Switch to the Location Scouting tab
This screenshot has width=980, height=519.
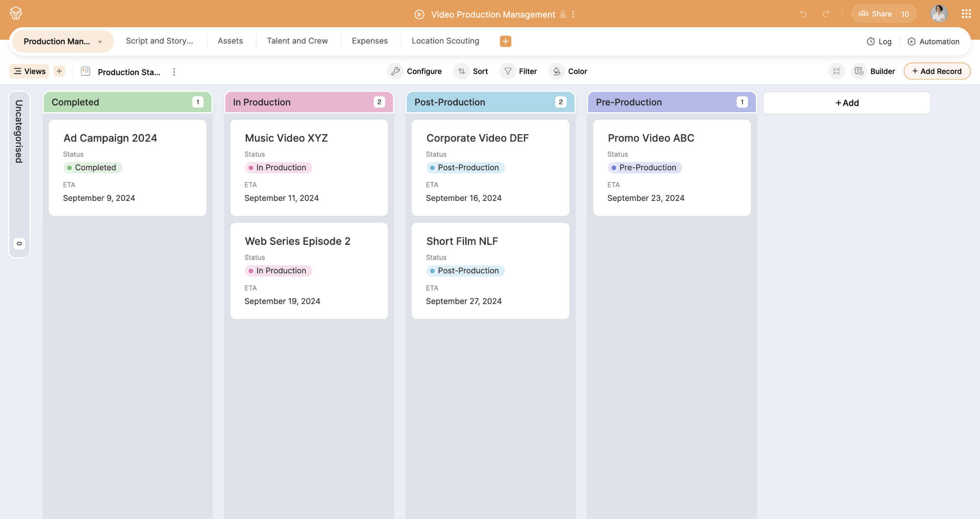click(x=445, y=41)
